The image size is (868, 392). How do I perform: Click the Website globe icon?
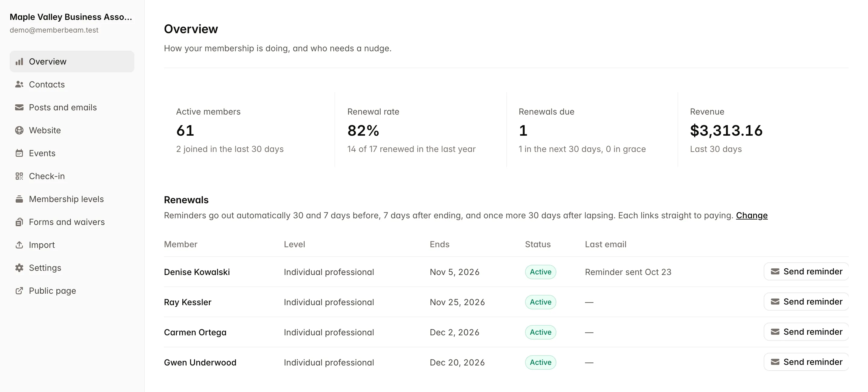[19, 131]
